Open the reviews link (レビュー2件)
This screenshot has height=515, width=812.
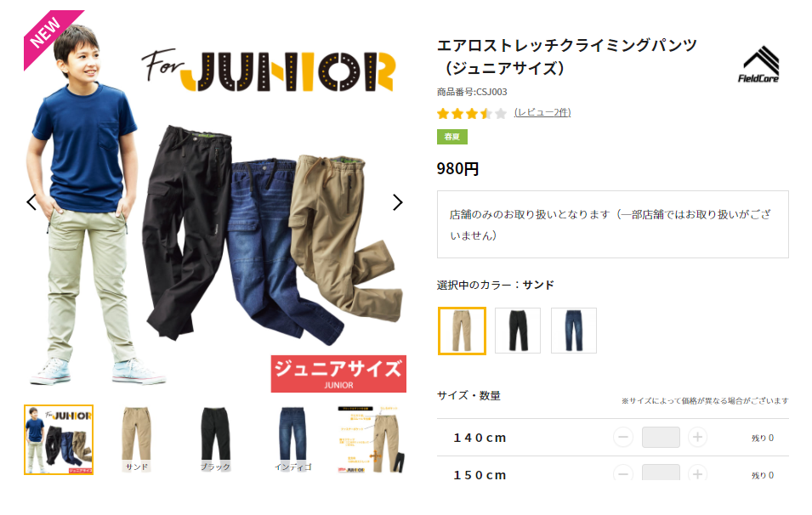(x=542, y=112)
